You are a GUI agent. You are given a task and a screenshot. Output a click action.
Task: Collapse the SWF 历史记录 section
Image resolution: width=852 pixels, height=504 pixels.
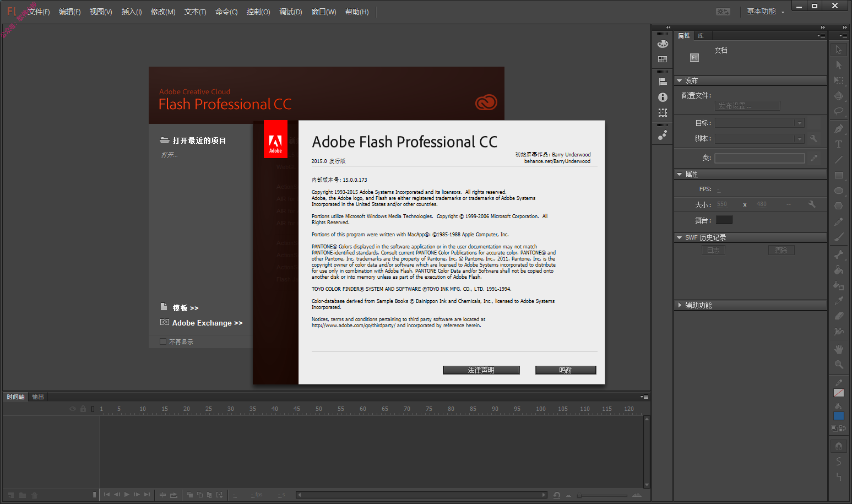[x=679, y=237]
